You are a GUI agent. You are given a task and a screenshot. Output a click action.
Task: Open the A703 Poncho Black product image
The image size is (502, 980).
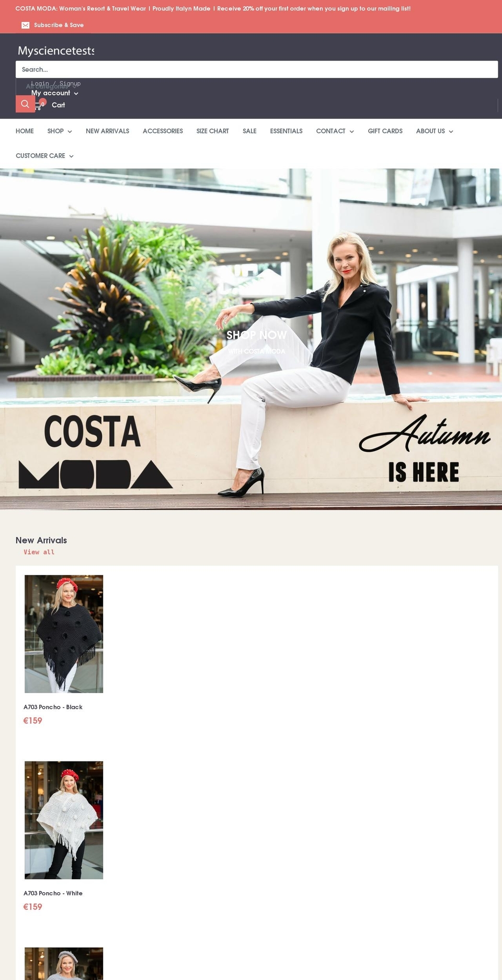[64, 634]
